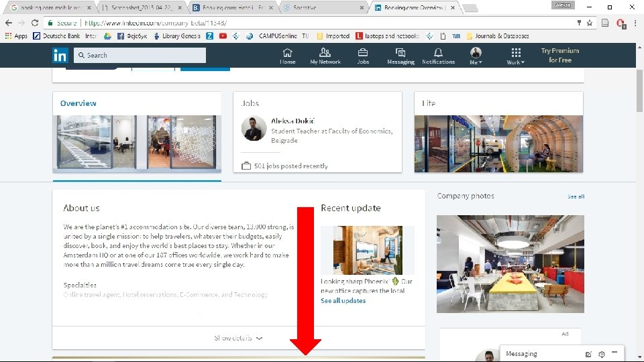Open laptops and netbooks bookmark
This screenshot has width=644, height=362.
(x=387, y=36)
